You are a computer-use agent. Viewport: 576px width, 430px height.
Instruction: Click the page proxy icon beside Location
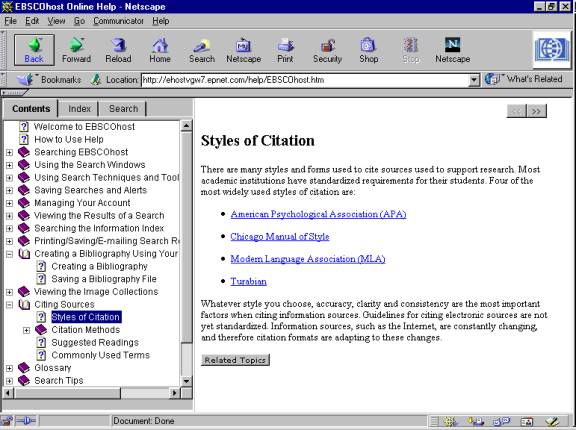[96, 79]
